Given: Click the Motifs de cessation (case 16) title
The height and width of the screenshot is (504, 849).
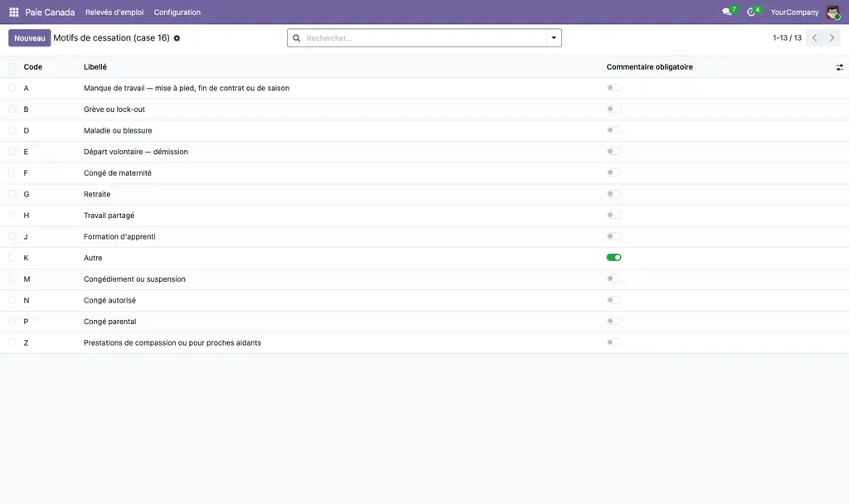Looking at the screenshot, I should (112, 38).
